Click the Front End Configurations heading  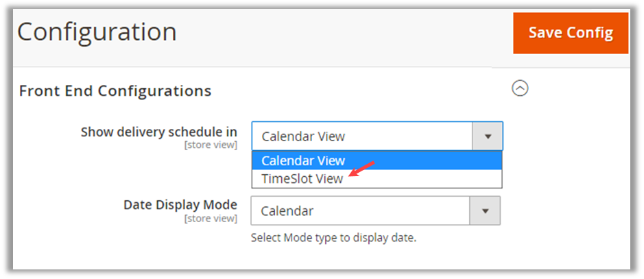[x=115, y=90]
